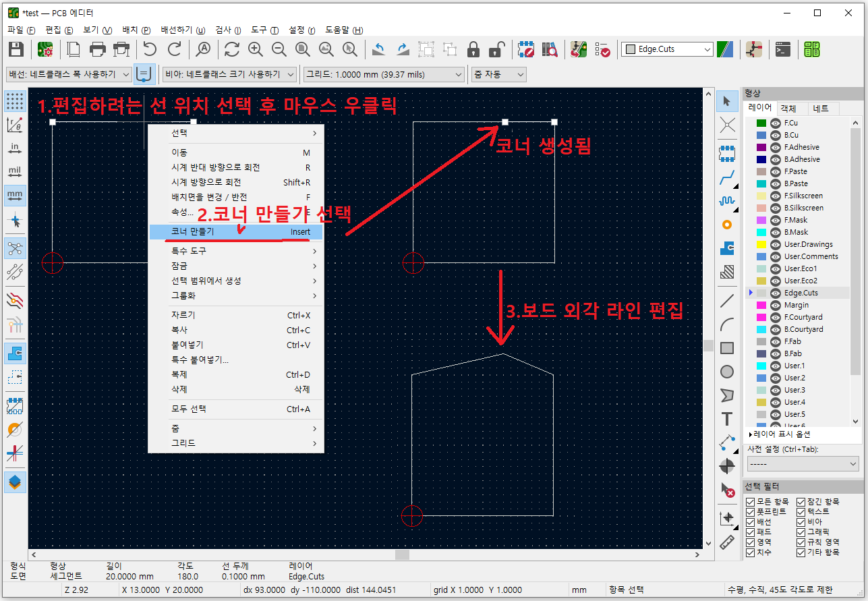Open the 배선 track width dropdown
The height and width of the screenshot is (601, 868).
69,74
